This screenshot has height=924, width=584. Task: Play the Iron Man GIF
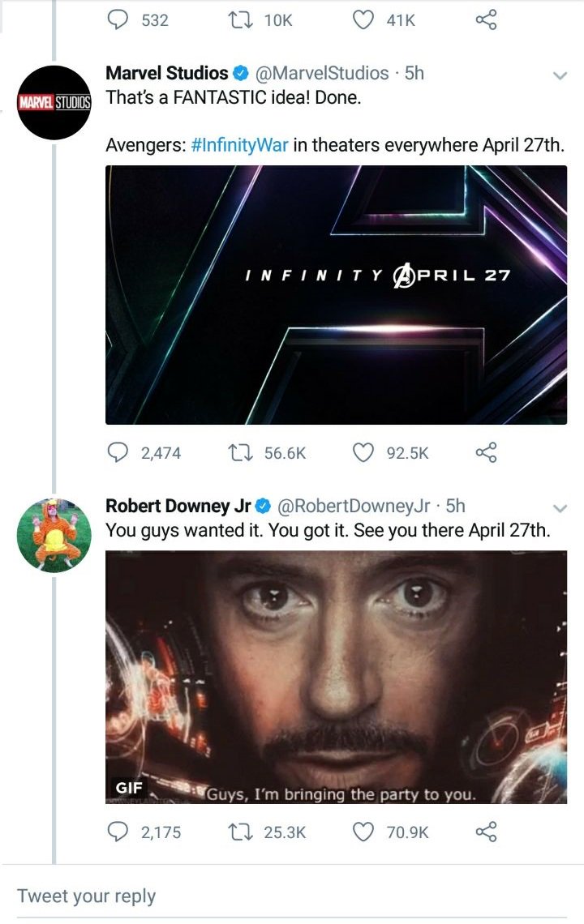pos(337,677)
